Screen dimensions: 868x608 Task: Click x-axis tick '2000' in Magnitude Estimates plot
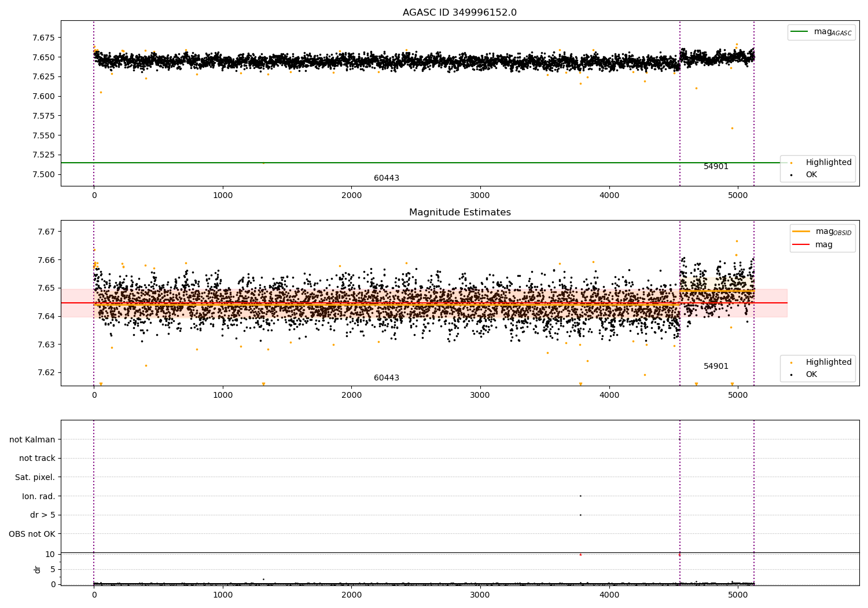click(351, 395)
